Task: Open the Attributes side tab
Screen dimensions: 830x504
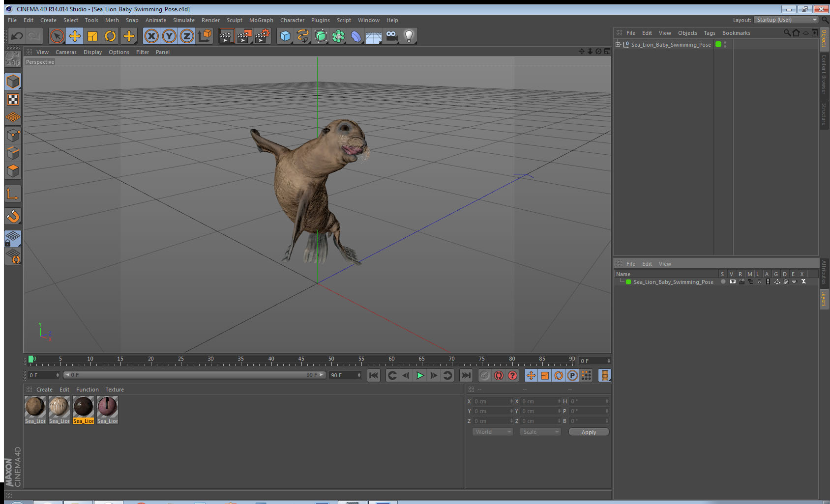Action: [824, 272]
